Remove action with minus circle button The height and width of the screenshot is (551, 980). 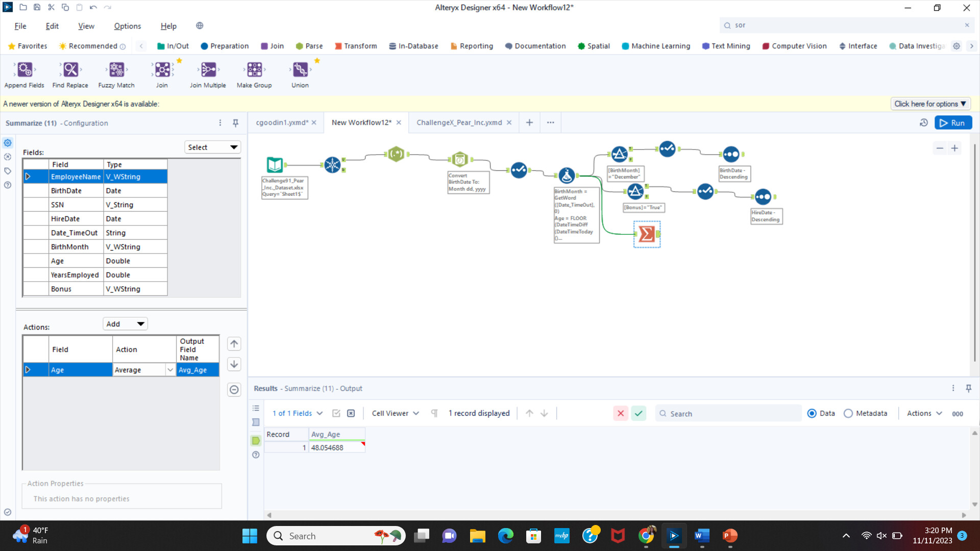234,390
